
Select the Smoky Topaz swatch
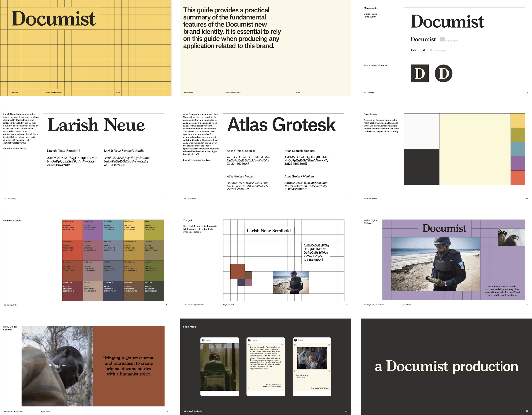(72, 291)
